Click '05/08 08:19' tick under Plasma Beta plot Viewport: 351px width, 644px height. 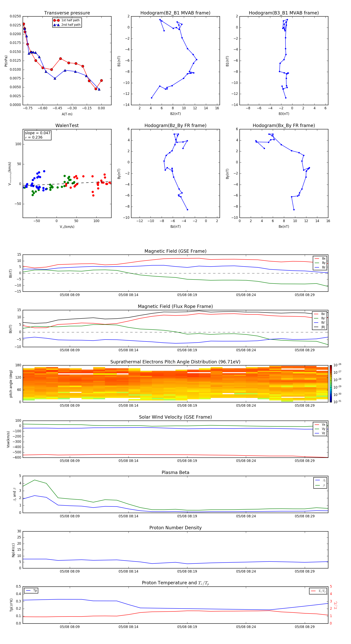(187, 516)
